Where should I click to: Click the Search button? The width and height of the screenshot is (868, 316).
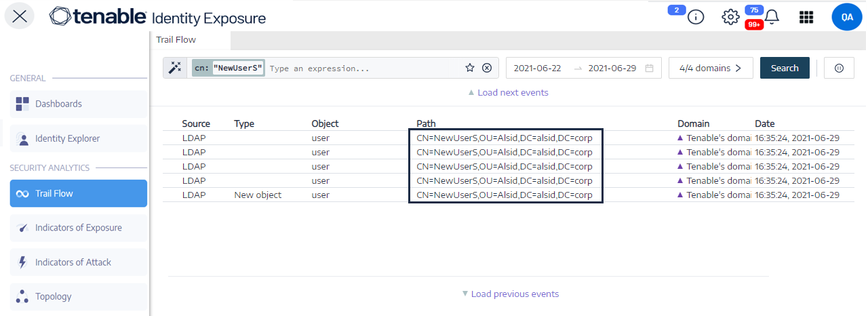pos(785,68)
